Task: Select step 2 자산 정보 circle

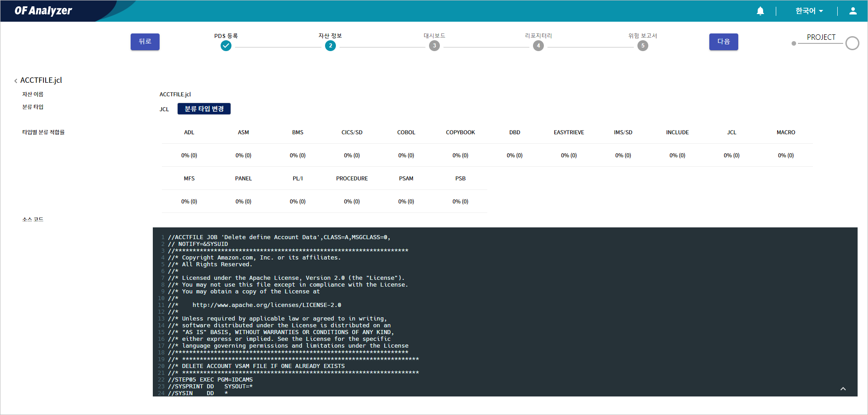Action: pos(330,46)
